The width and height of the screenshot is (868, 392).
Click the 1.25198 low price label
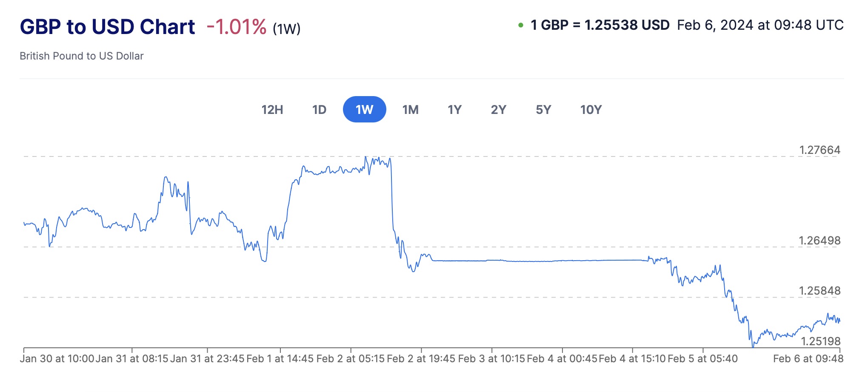820,341
